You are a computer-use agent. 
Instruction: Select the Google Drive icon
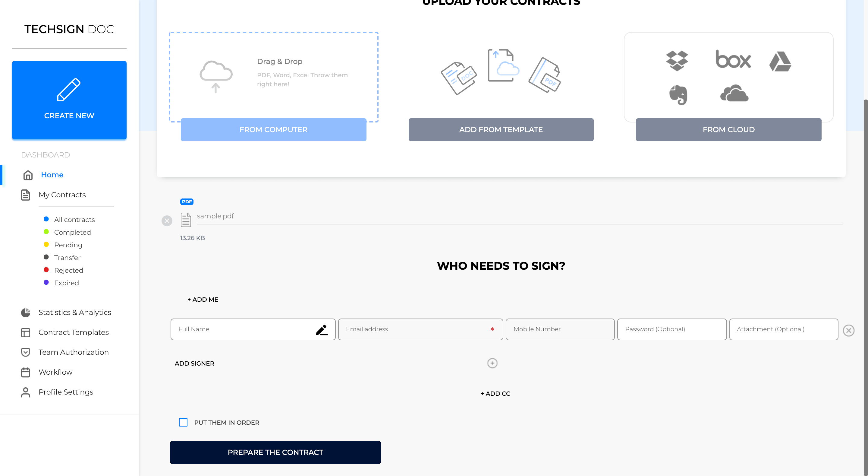[780, 62]
